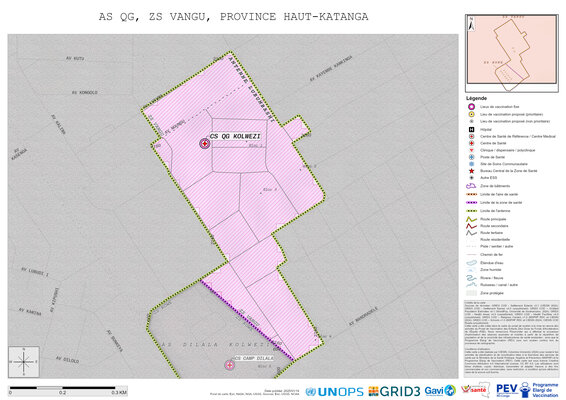Click the 'Légende' heading

476,98
